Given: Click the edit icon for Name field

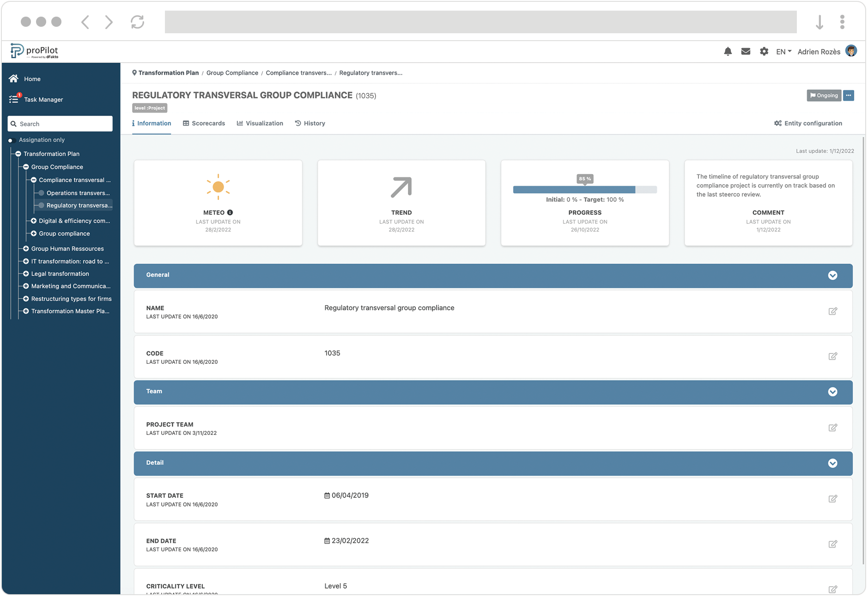Looking at the screenshot, I should point(832,311).
